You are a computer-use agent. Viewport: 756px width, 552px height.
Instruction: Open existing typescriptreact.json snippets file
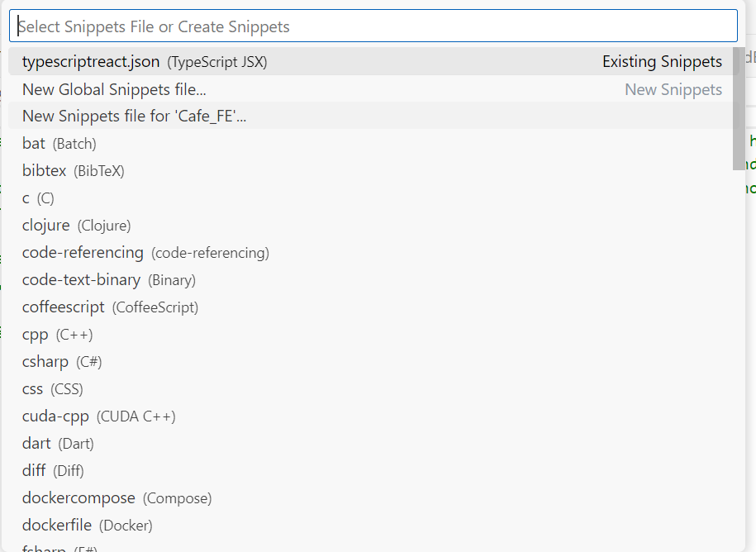373,62
